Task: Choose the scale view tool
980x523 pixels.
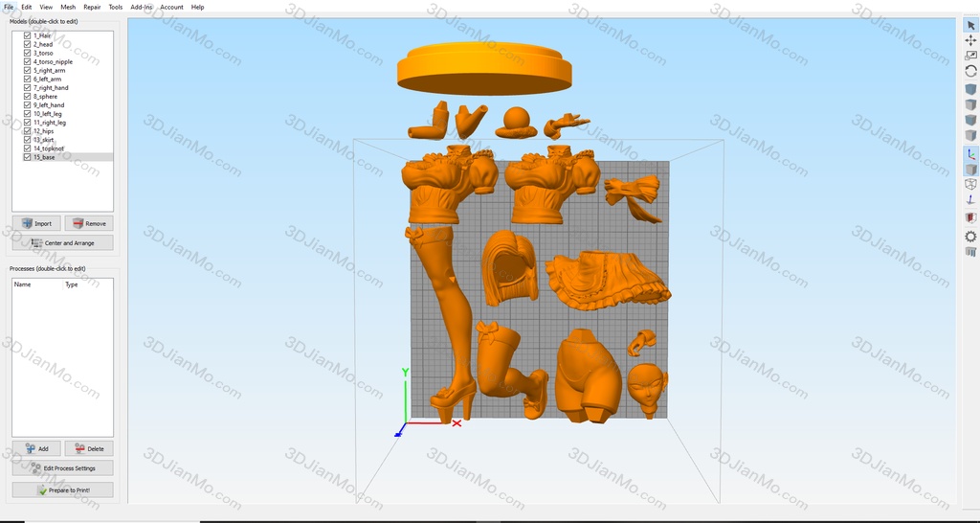Action: click(x=970, y=56)
